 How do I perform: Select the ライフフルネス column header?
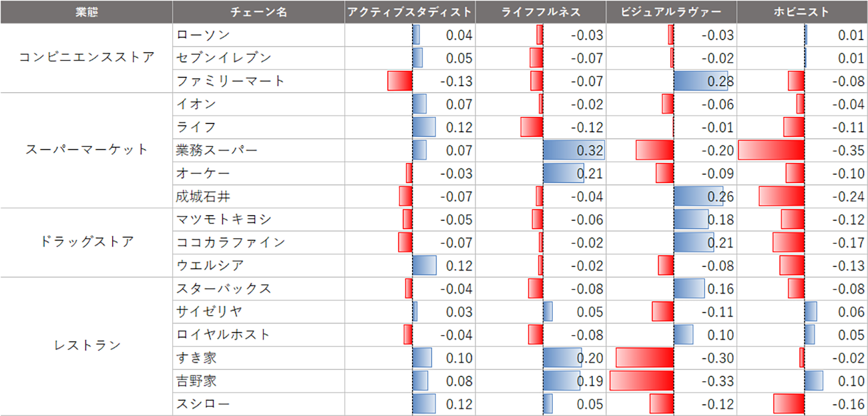[x=541, y=12]
